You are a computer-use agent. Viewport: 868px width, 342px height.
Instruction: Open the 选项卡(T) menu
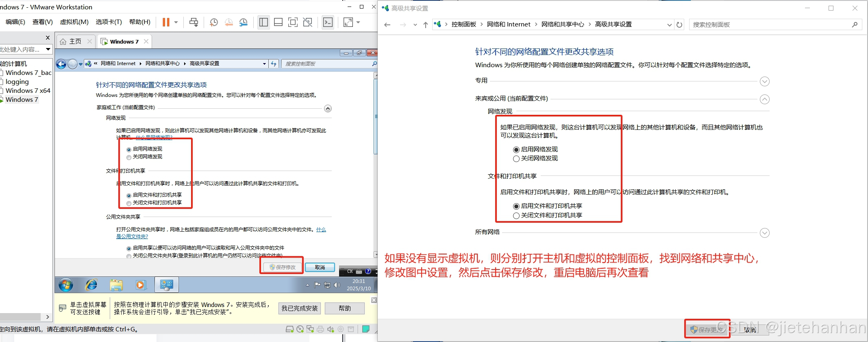[x=109, y=22]
